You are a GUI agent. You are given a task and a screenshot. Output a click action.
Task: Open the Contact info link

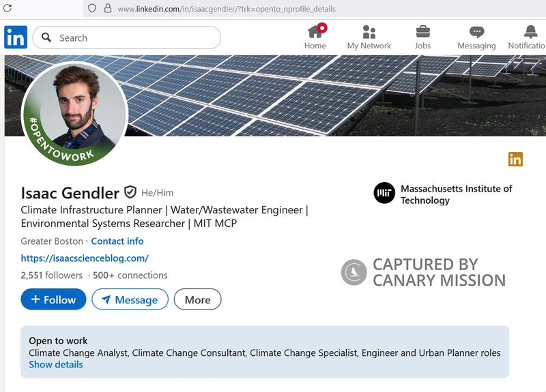(117, 241)
